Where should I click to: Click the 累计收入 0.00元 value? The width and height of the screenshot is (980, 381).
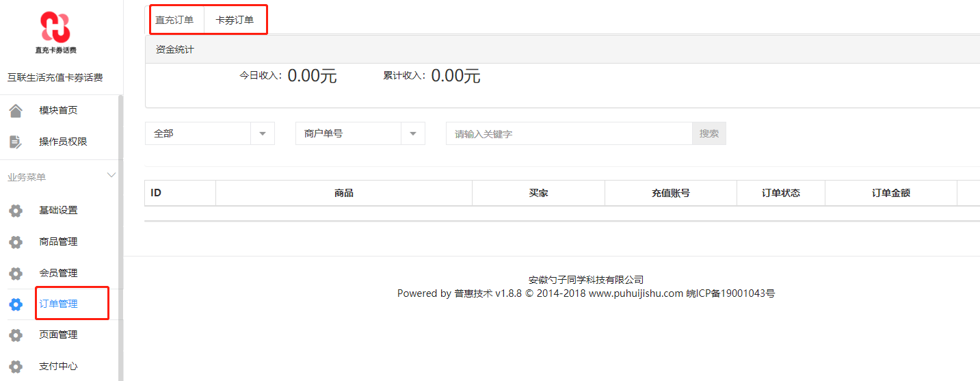(455, 76)
